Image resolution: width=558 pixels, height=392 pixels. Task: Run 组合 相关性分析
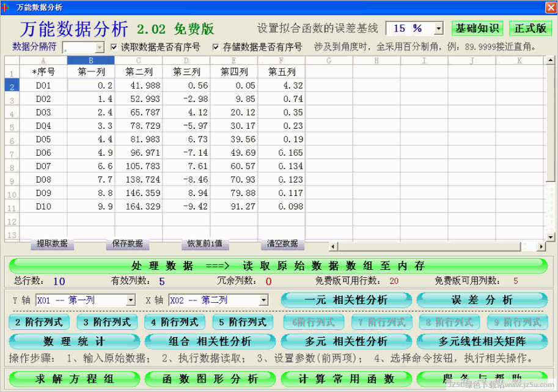coord(210,341)
